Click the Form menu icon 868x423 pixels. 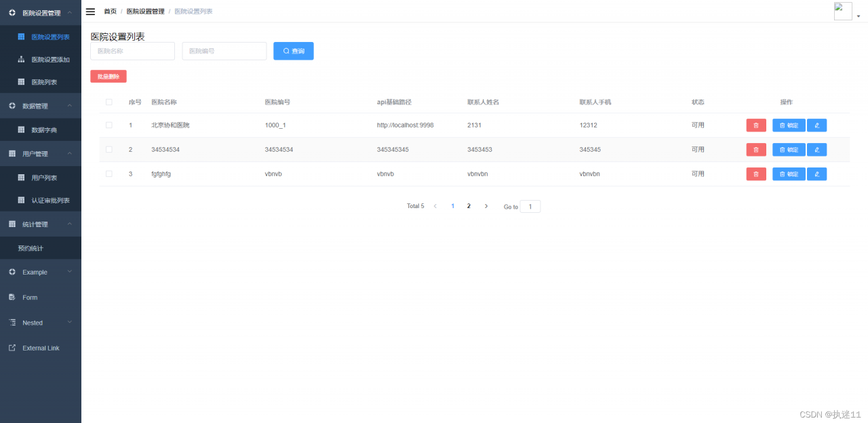pos(12,298)
